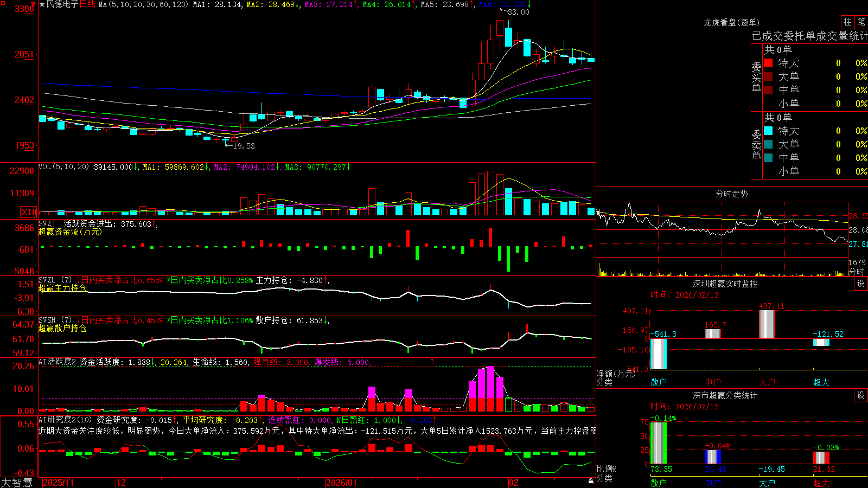Click the 超赢资金流(万元) label
This screenshot has width=868, height=488.
70,232
